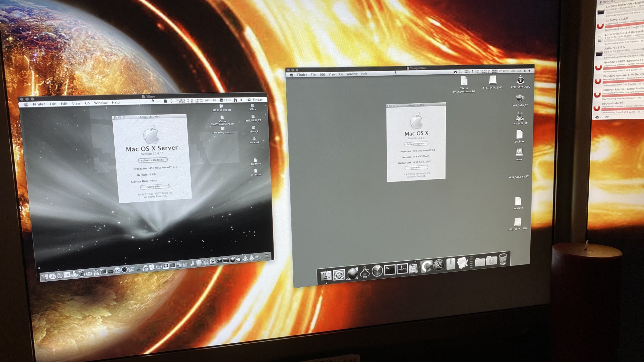Click Software Update in YoungrenNAS About This Mac

coord(416,144)
